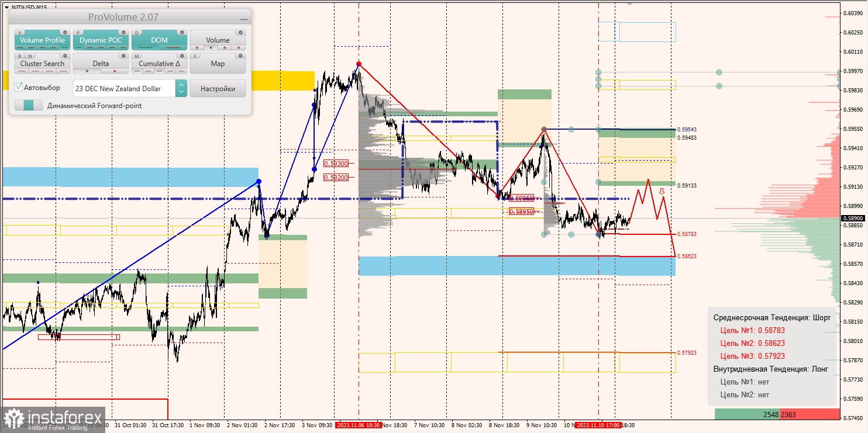Image resolution: width=868 pixels, height=433 pixels.
Task: Click the 0.59543 level label
Action: 687,130
